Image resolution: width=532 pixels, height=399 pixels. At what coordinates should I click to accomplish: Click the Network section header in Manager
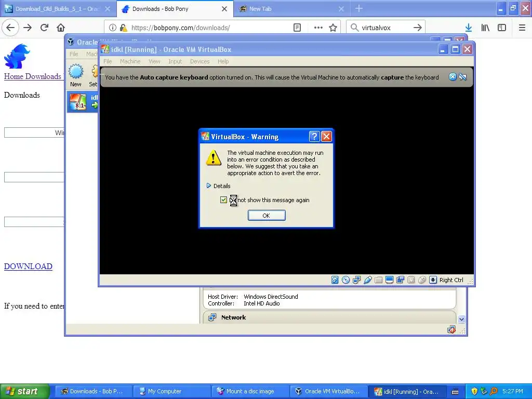(329, 317)
